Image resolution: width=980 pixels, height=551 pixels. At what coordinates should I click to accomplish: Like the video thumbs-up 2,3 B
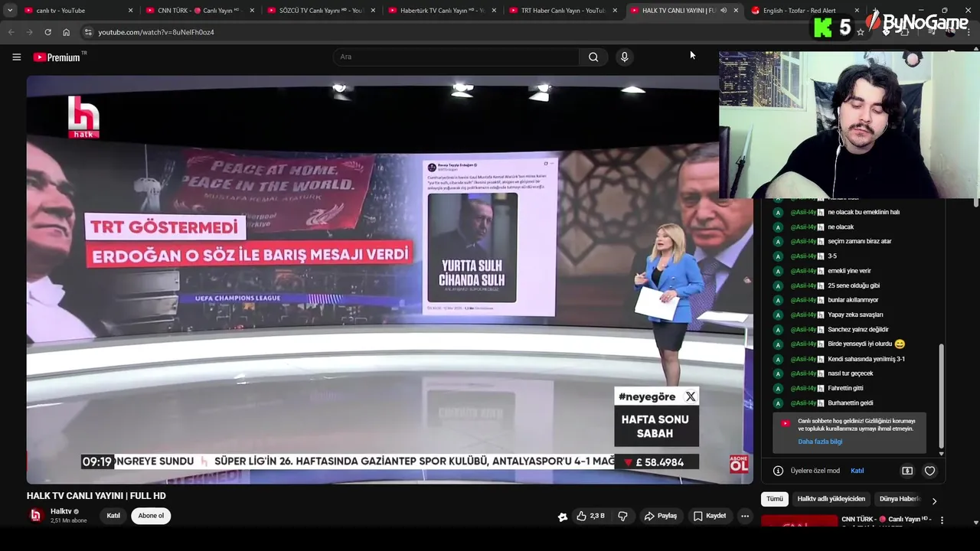590,516
